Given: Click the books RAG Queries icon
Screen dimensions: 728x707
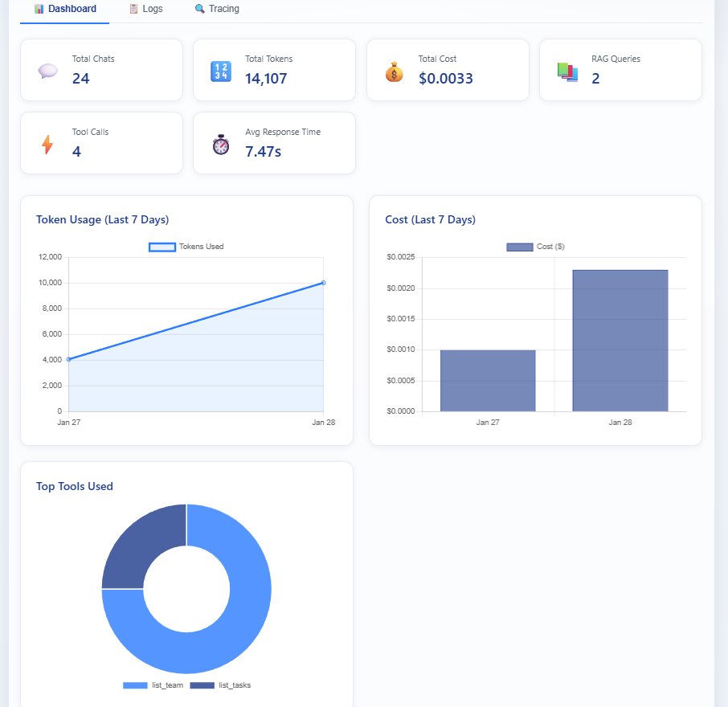Looking at the screenshot, I should [x=567, y=72].
